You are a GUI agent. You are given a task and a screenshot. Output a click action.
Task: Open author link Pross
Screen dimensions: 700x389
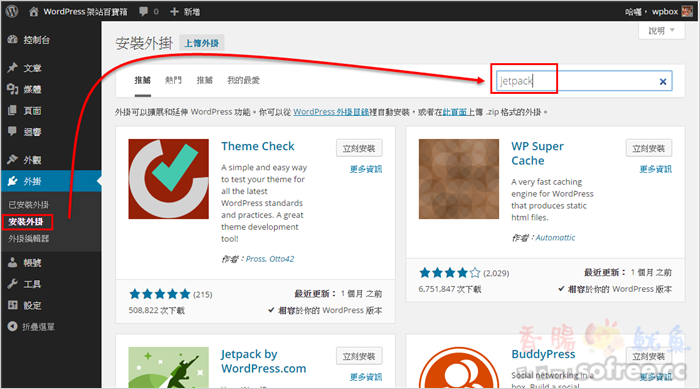(255, 259)
